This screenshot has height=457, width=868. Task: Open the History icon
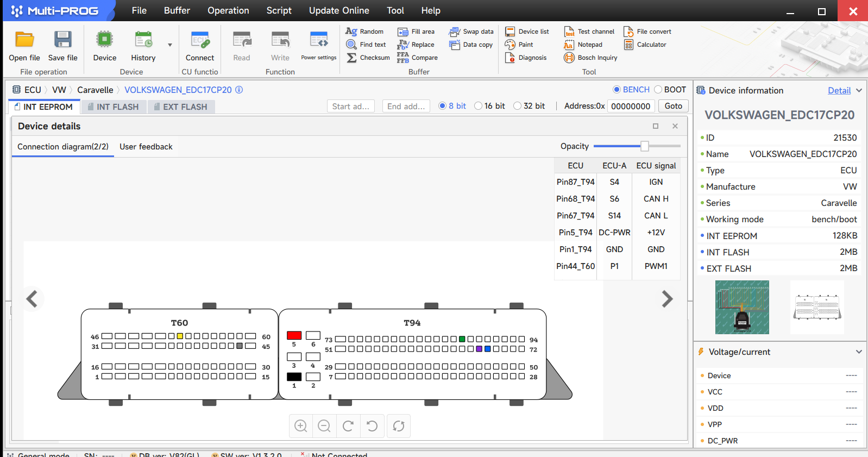pyautogui.click(x=143, y=40)
